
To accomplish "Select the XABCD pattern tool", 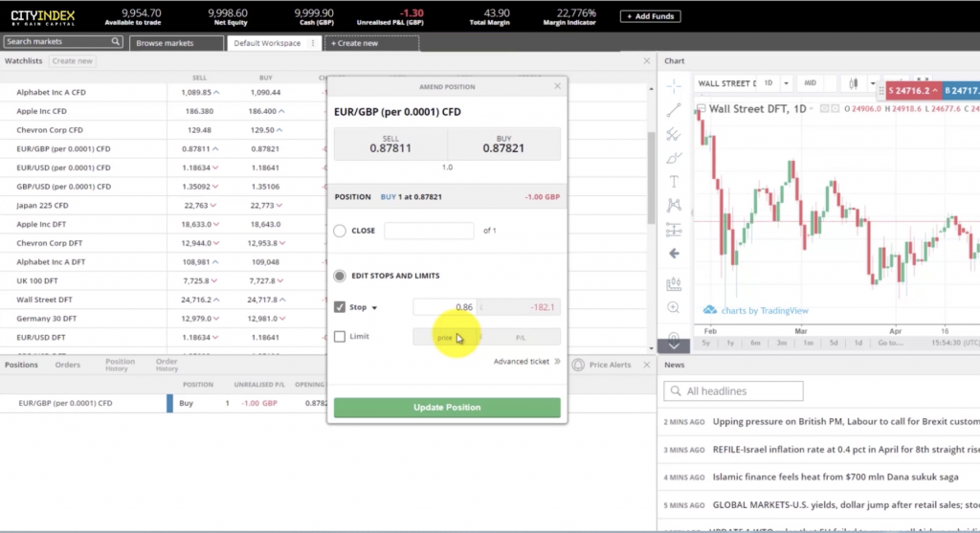I will pos(674,206).
